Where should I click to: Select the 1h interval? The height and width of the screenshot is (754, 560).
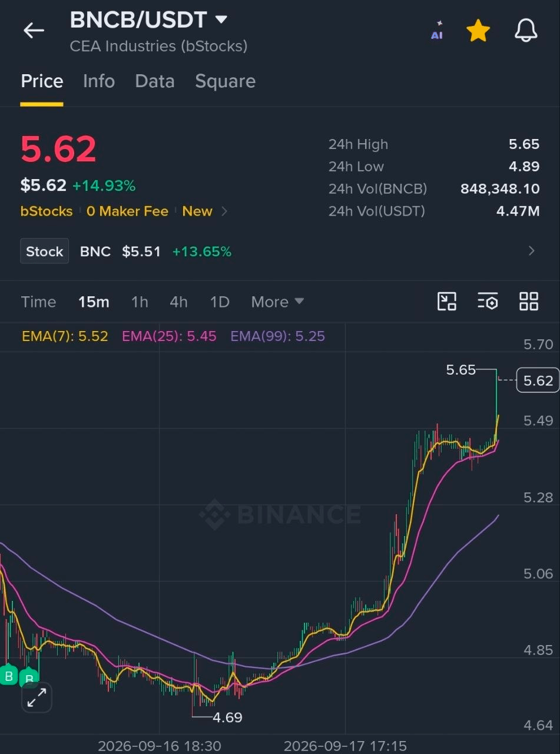tap(140, 302)
